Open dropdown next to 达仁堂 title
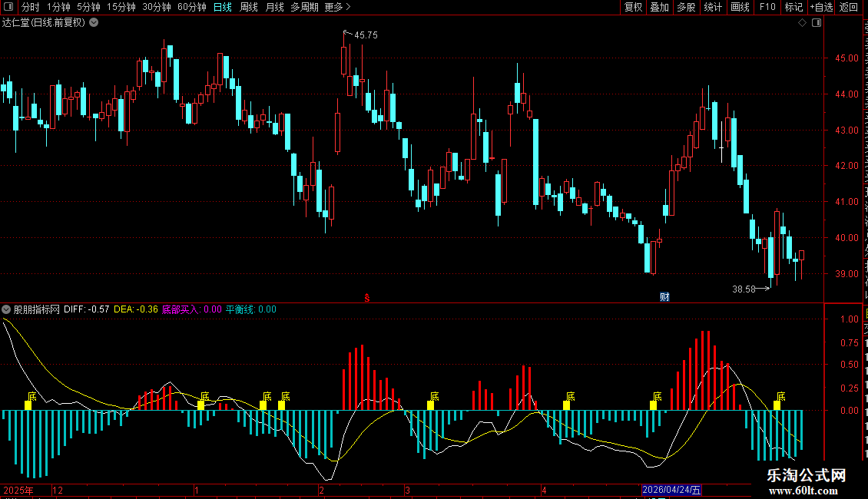Screen dimensions: 868x499 click(94, 23)
